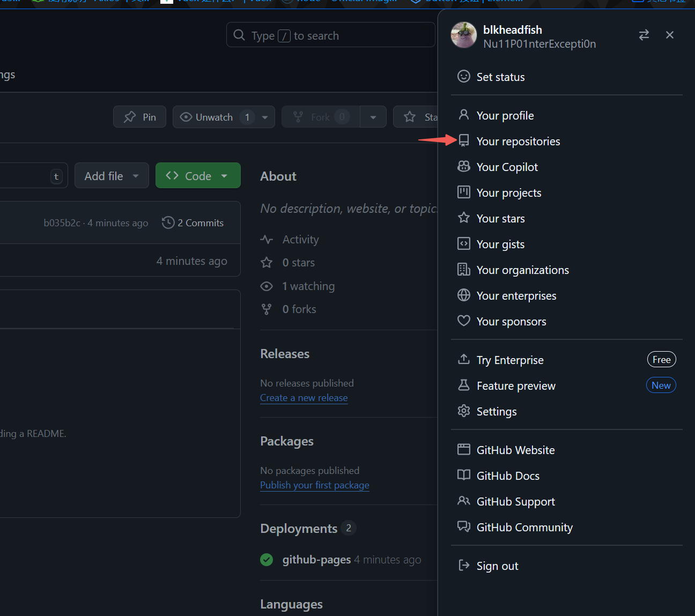The image size is (695, 616).
Task: Click the disabled Fork button
Action: 321,117
